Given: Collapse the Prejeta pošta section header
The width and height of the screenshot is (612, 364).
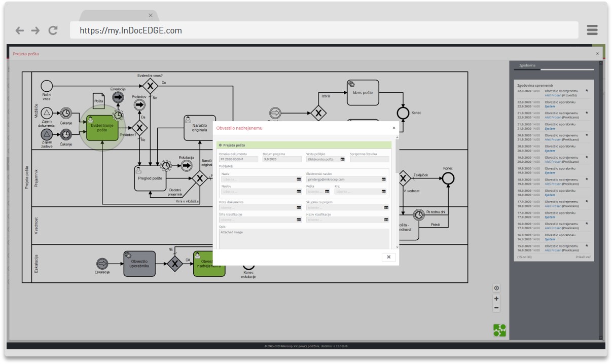Looking at the screenshot, I should 220,145.
